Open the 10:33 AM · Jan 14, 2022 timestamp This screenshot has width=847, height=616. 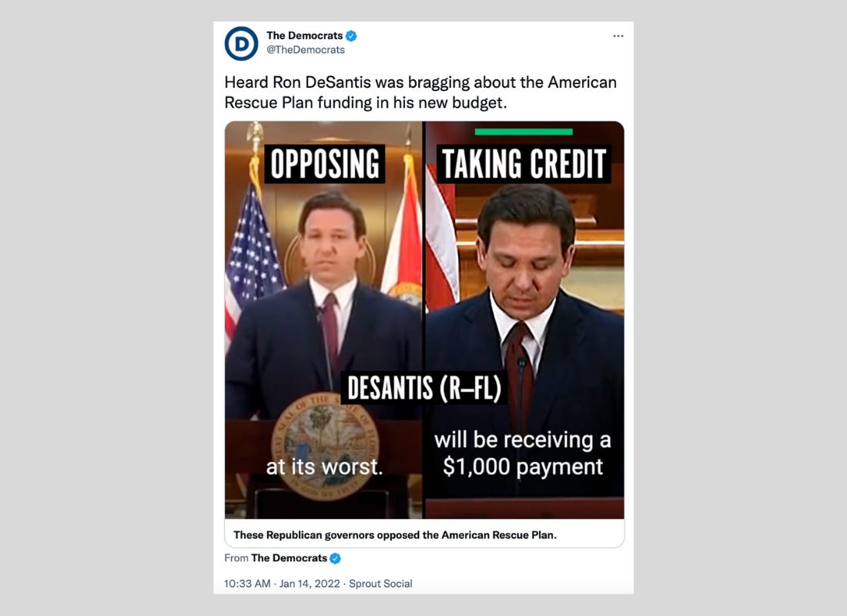[282, 584]
